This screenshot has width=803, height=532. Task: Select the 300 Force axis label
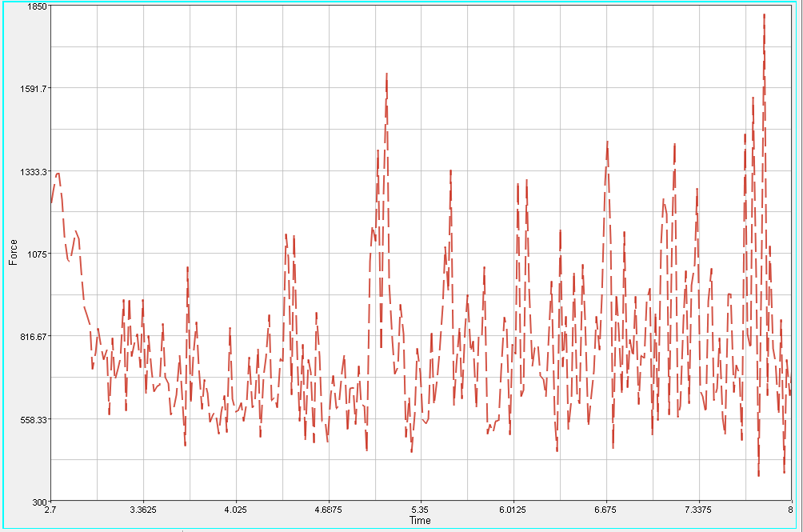coord(41,502)
